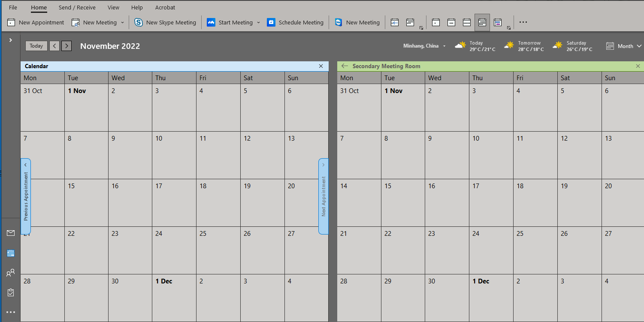Click Thu column header in Calendar pane
Screen dimensions: 644x322
point(174,78)
